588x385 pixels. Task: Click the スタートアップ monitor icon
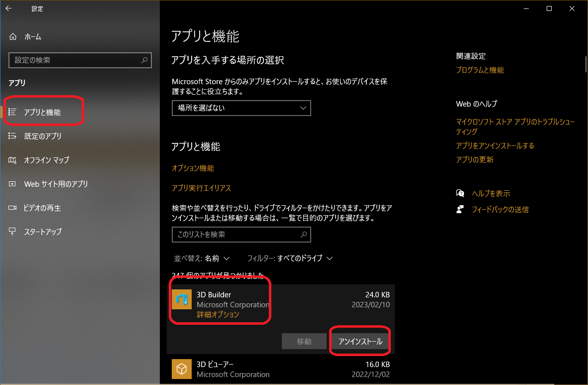12,232
